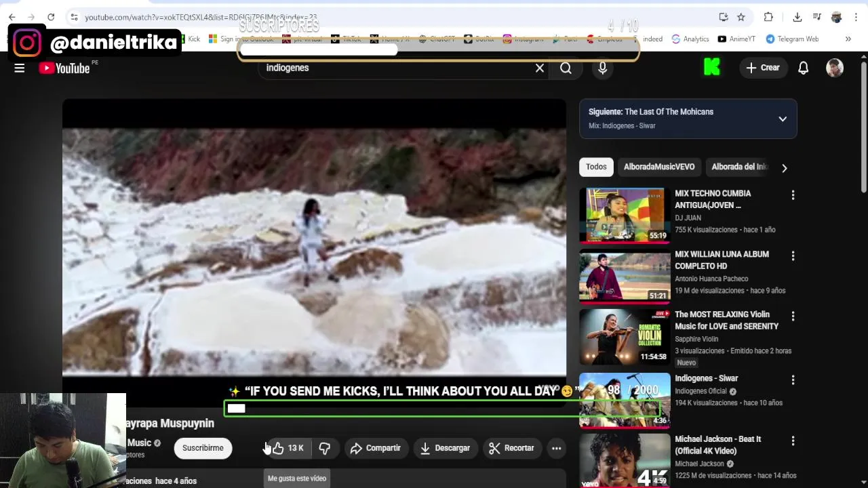Image resolution: width=868 pixels, height=488 pixels.
Task: Open the Chrome profile avatar
Action: pos(836,17)
